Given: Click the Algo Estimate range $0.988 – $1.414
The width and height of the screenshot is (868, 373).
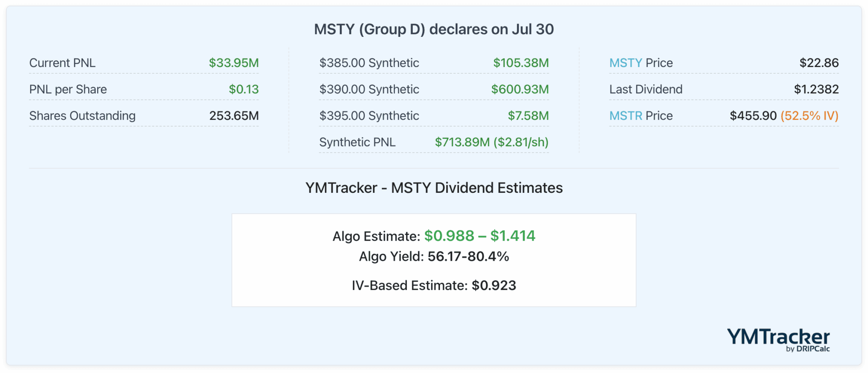Looking at the screenshot, I should (479, 236).
